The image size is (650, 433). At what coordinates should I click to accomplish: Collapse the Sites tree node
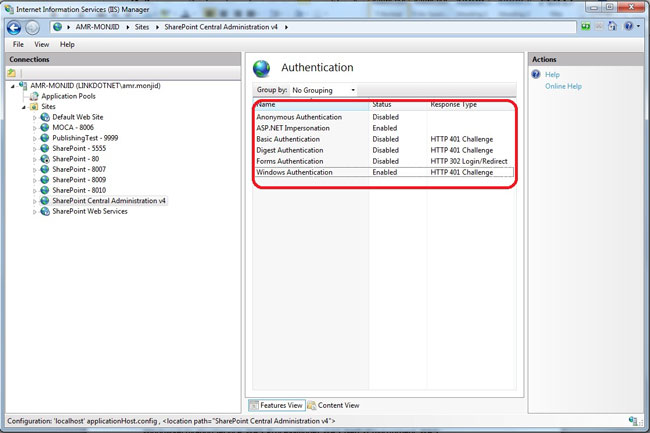coord(24,107)
